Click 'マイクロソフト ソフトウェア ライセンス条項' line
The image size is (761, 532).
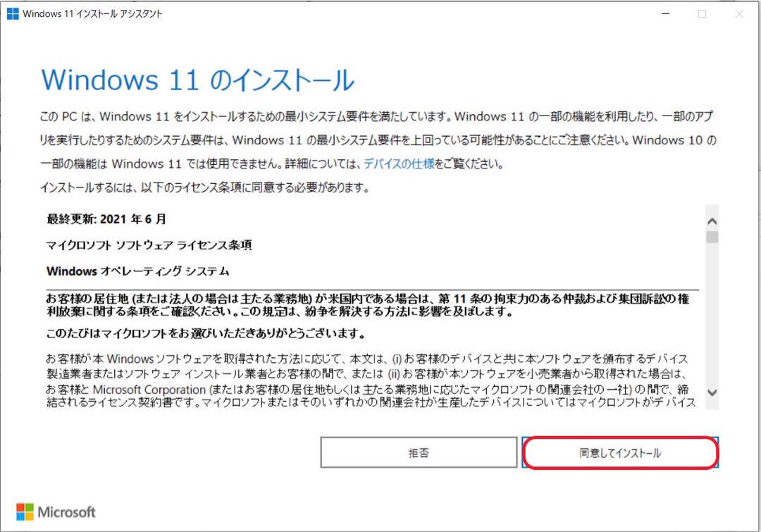149,245
